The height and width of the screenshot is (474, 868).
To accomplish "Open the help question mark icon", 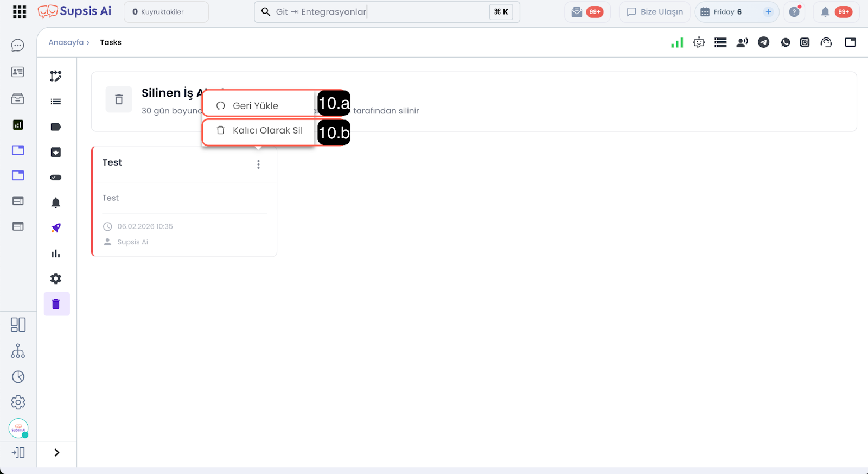I will pyautogui.click(x=794, y=12).
